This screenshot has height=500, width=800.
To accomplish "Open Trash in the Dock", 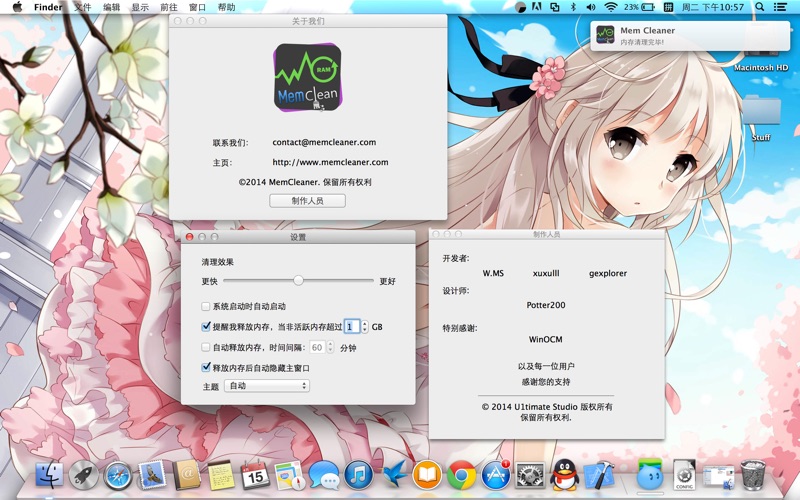I will point(753,476).
